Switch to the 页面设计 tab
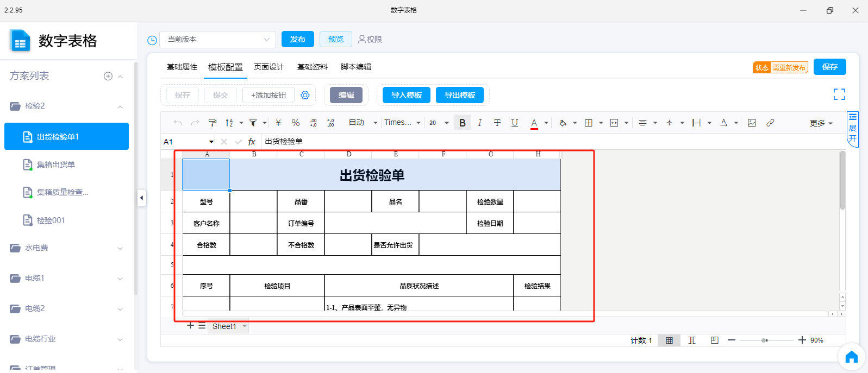Image resolution: width=868 pixels, height=373 pixels. click(269, 67)
